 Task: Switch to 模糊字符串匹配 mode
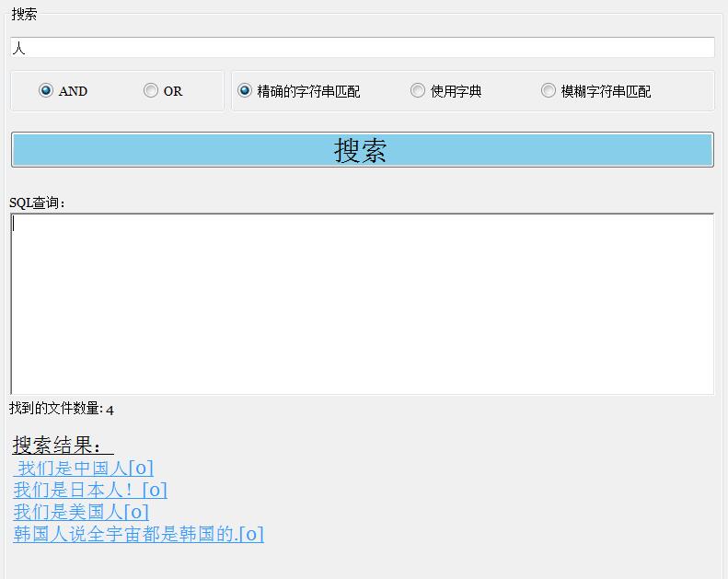(549, 90)
